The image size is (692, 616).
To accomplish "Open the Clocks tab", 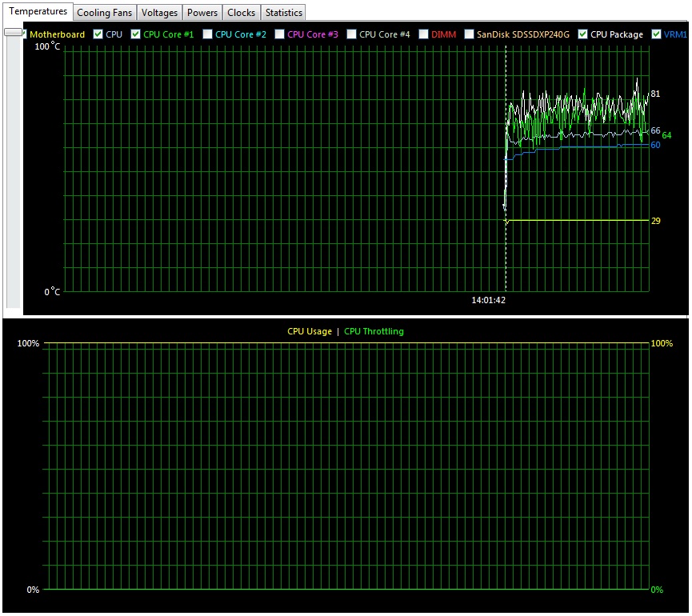I will point(241,13).
